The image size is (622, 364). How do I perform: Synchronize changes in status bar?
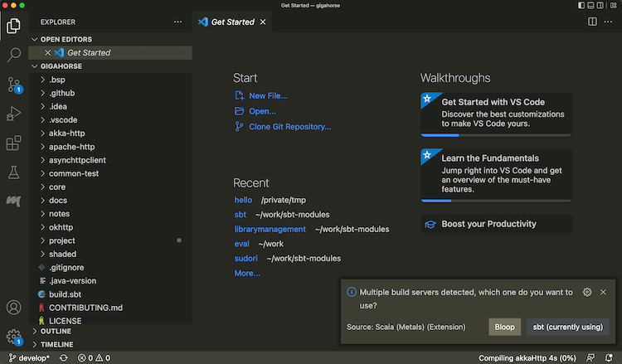64,358
